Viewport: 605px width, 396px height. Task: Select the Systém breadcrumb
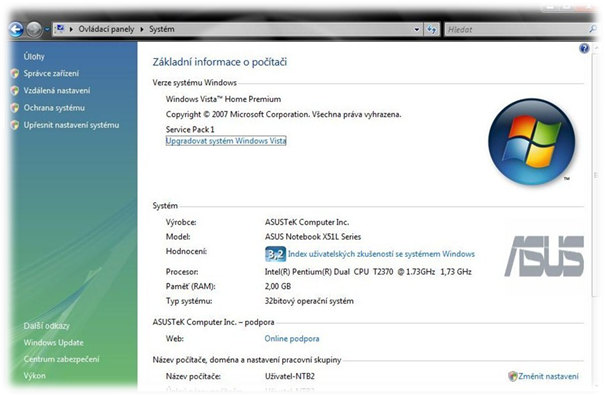coord(162,29)
